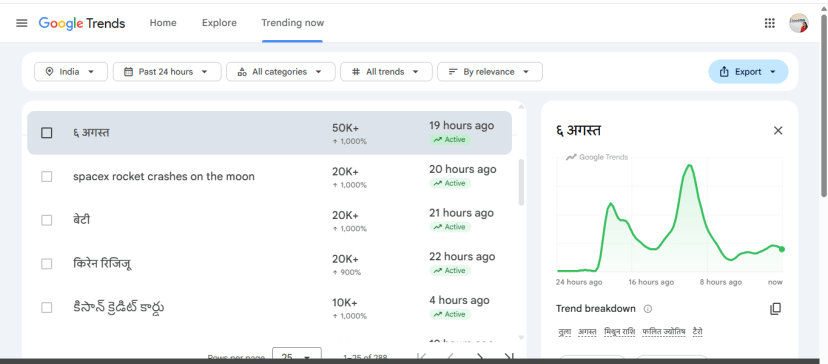Open the मिथुन राशि breakdown term link
The height and width of the screenshot is (364, 828).
point(619,332)
